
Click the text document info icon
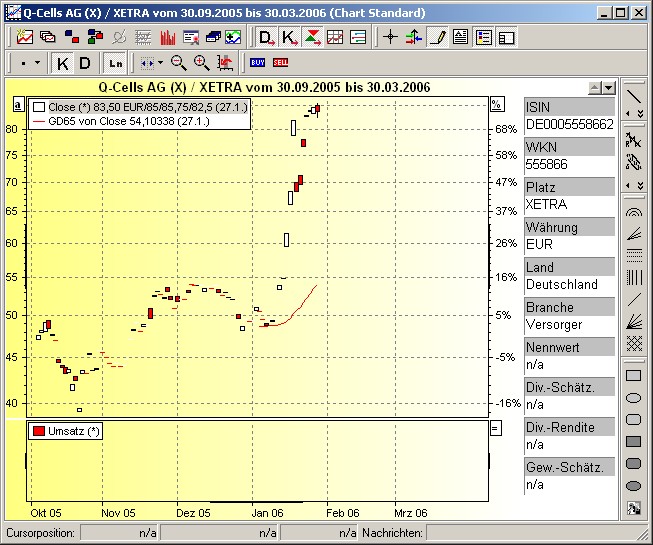(461, 37)
